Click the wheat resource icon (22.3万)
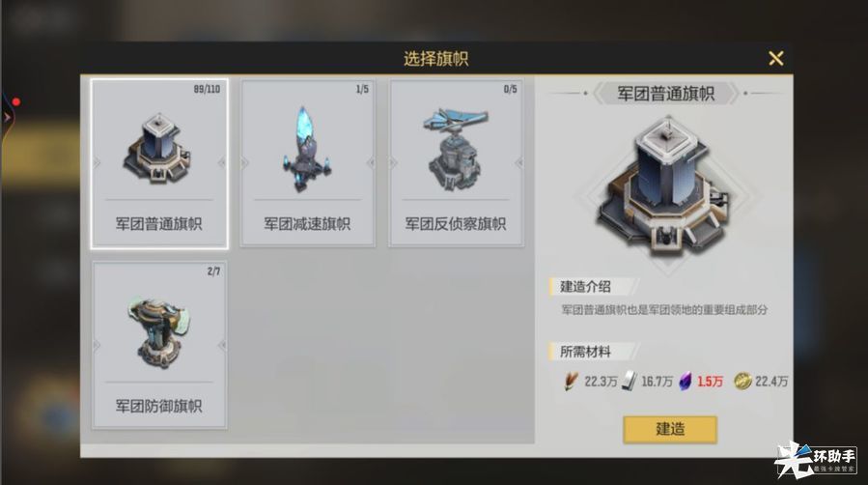 click(571, 381)
